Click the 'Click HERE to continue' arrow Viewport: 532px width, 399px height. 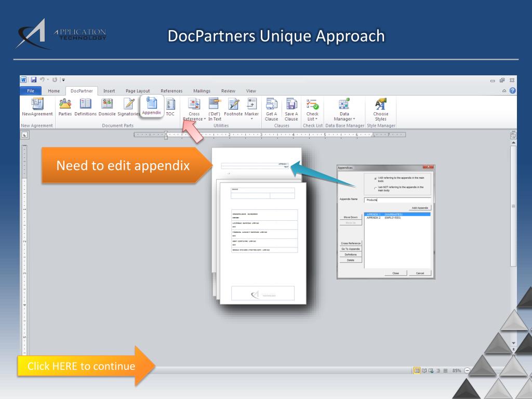tap(86, 366)
